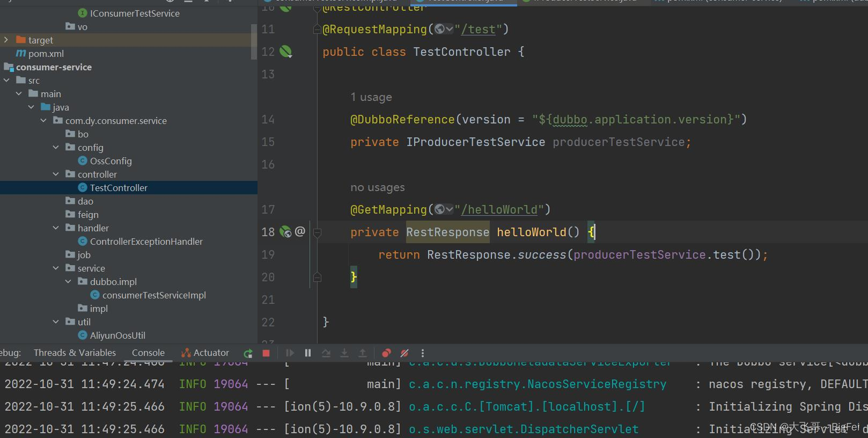Expand the target folder
868x438 pixels.
pyautogui.click(x=6, y=40)
